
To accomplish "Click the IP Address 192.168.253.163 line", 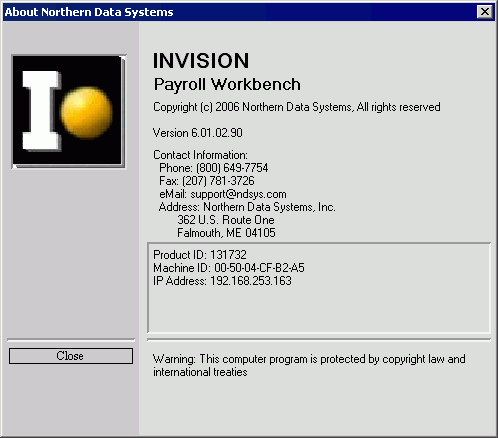I will [x=222, y=281].
